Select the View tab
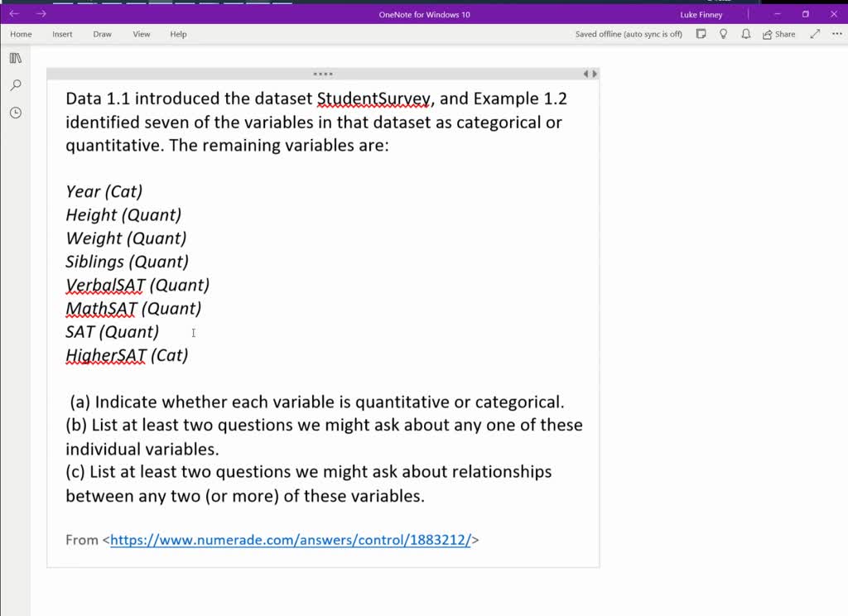The width and height of the screenshot is (848, 616). (141, 34)
